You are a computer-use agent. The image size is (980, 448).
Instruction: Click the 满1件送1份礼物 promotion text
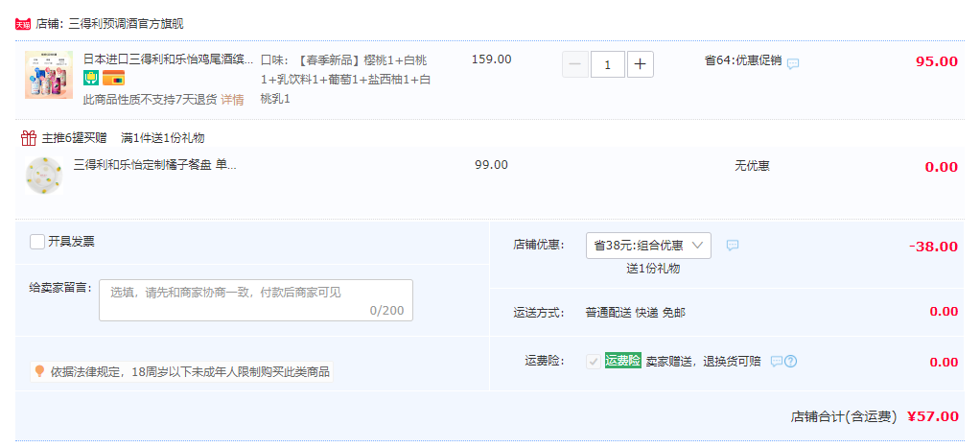(162, 137)
